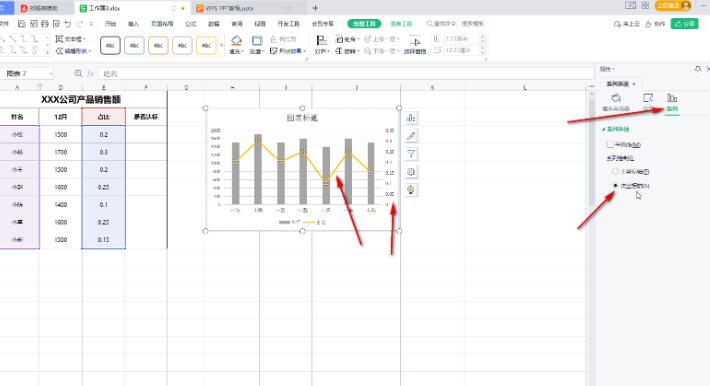Open the selection pane (选择窗格)

pos(415,45)
